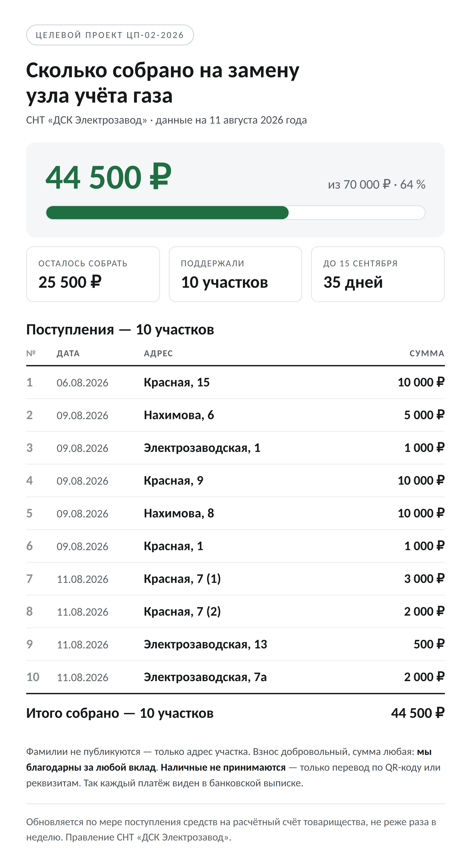
Task: Click the 'из 70 000 ₽ · 64 %' label
Action: [376, 185]
